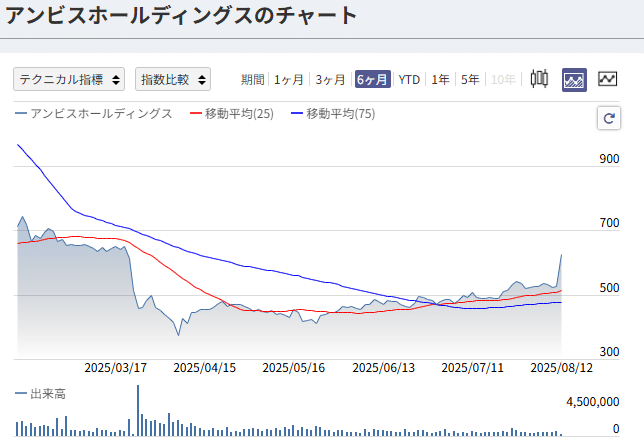Open the テクニカル指標 dropdown
644x439 pixels.
point(69,79)
